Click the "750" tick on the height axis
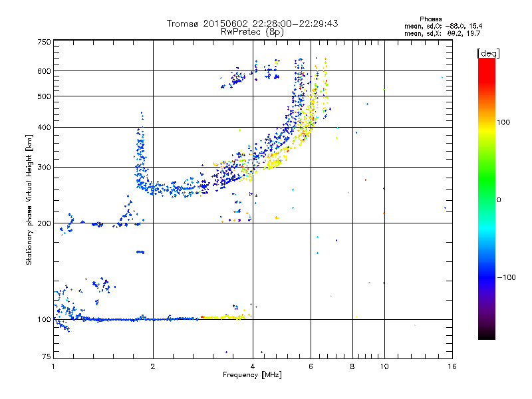Image resolution: width=532 pixels, height=399 pixels. click(44, 42)
